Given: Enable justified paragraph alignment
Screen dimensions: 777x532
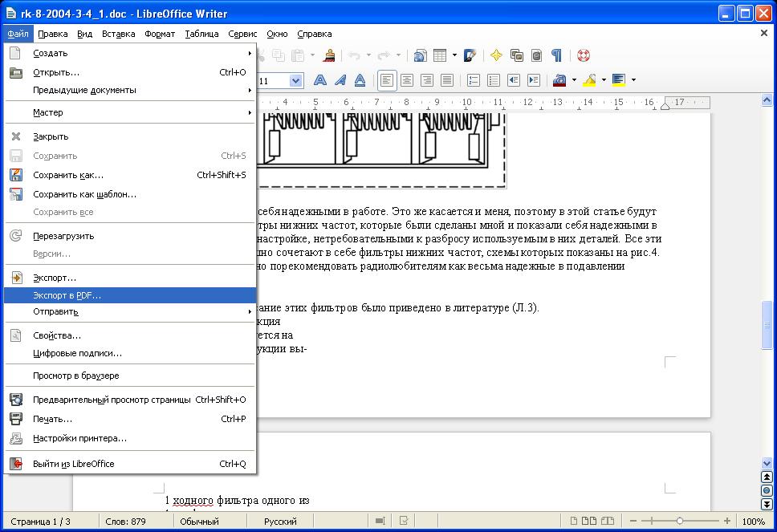Looking at the screenshot, I should tap(446, 80).
